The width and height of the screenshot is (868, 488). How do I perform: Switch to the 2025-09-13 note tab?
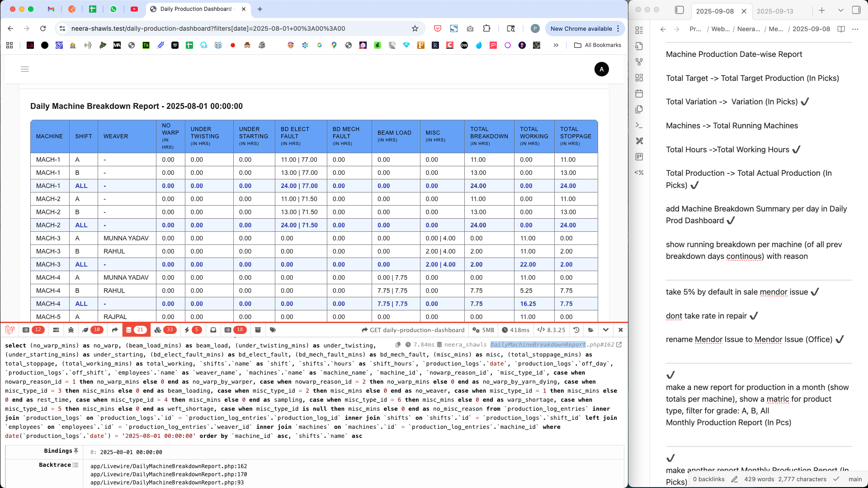(x=775, y=11)
